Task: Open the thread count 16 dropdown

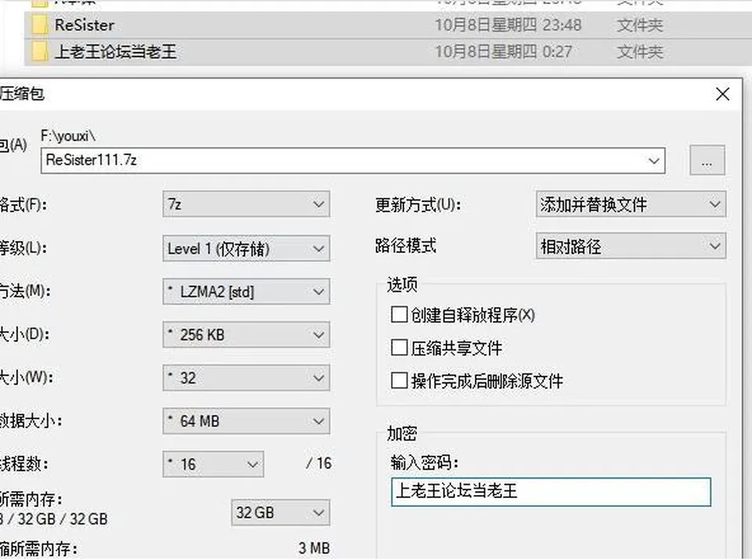Action: pyautogui.click(x=213, y=464)
